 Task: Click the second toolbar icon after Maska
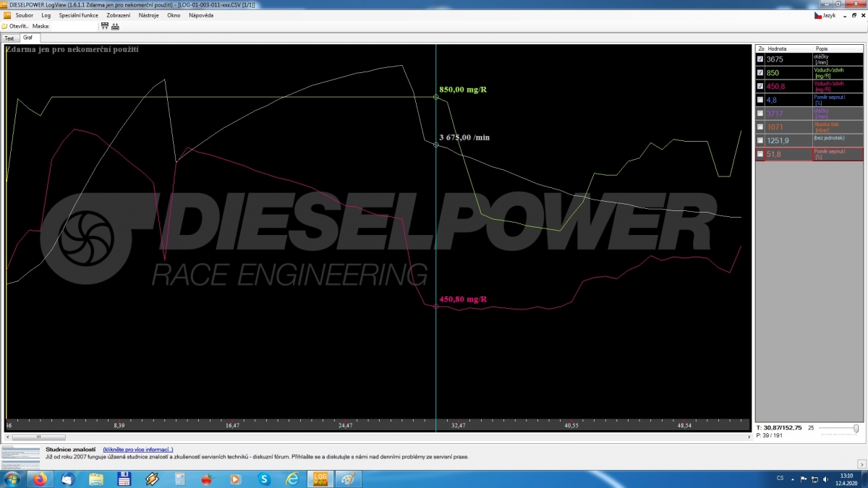click(115, 26)
